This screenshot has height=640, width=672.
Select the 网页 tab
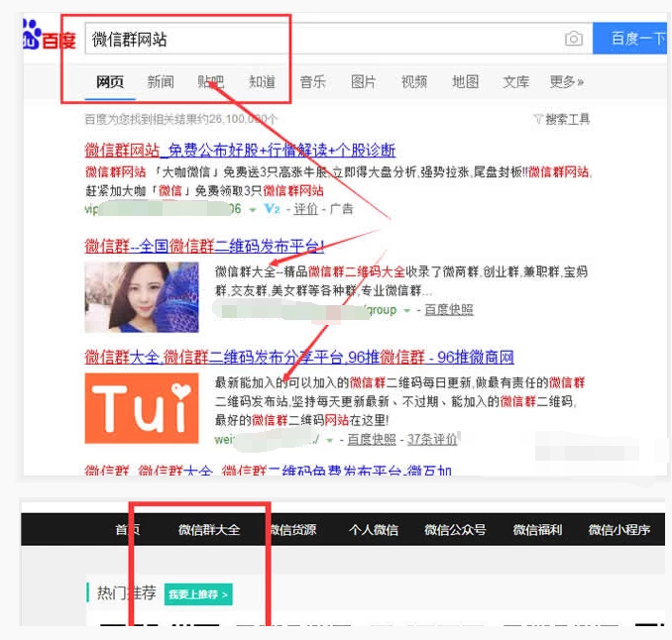110,82
